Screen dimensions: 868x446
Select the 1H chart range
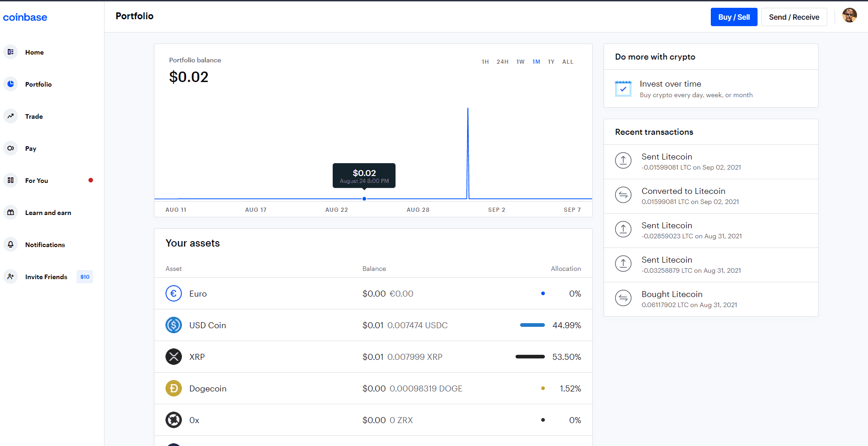click(485, 61)
